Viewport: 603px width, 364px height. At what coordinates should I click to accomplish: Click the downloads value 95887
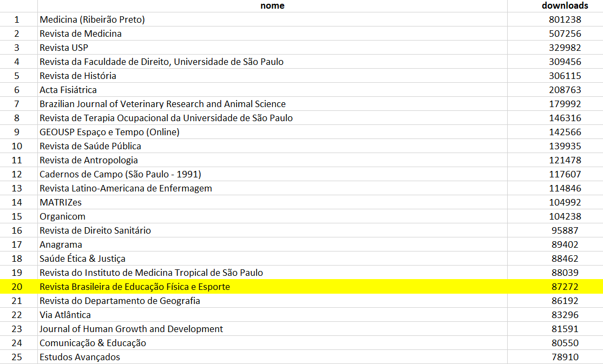pyautogui.click(x=565, y=230)
